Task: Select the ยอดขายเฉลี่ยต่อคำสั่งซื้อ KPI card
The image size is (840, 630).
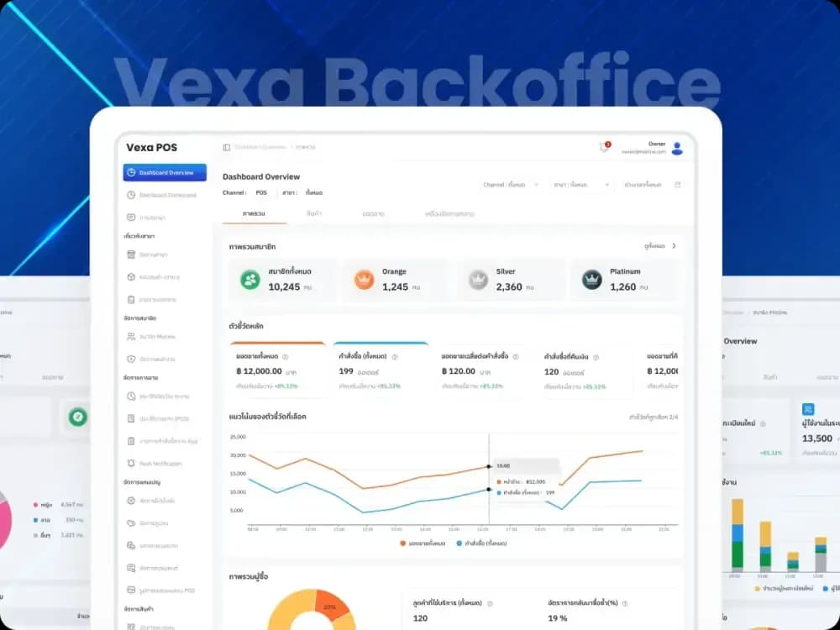Action: tap(483, 370)
